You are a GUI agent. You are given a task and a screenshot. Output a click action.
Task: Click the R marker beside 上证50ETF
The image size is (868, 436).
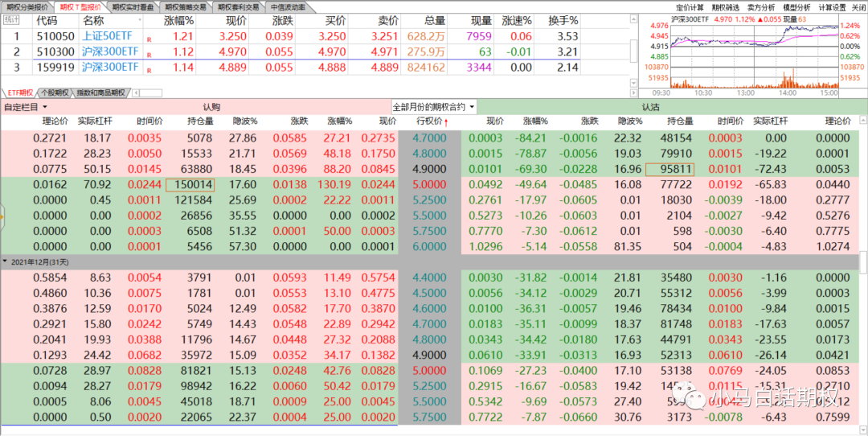[149, 38]
